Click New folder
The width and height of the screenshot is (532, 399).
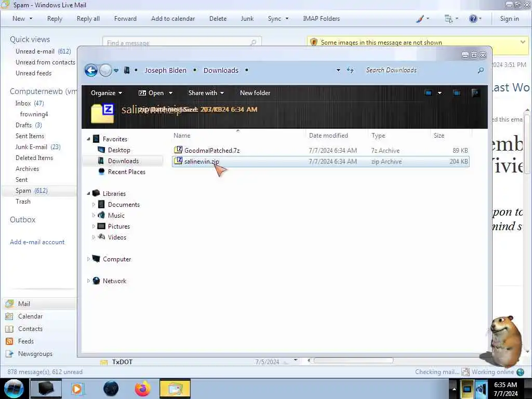(255, 93)
